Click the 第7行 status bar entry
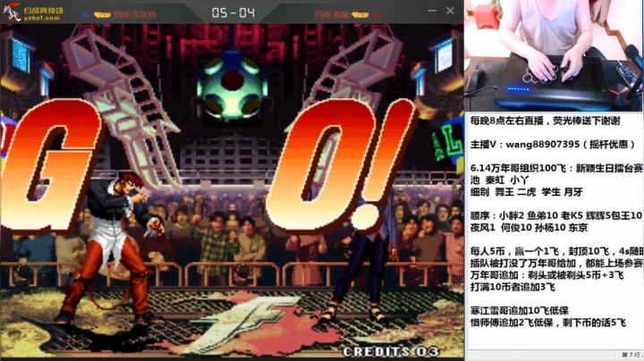Viewport: 644px width, 361px height. pos(631,355)
